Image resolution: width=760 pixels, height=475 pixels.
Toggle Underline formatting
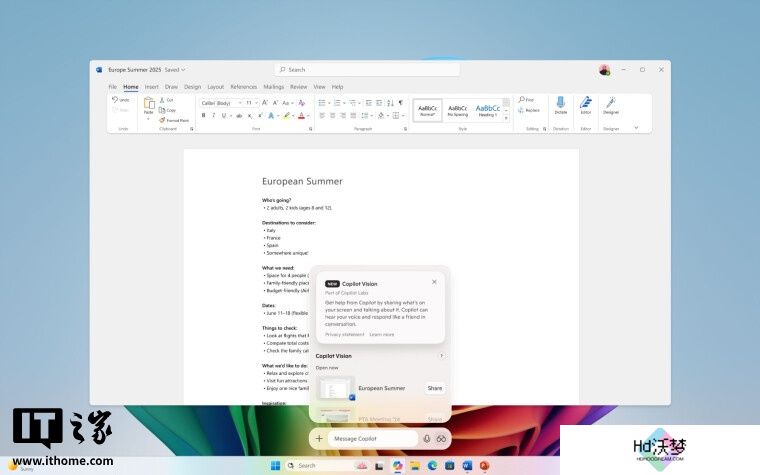(224, 116)
